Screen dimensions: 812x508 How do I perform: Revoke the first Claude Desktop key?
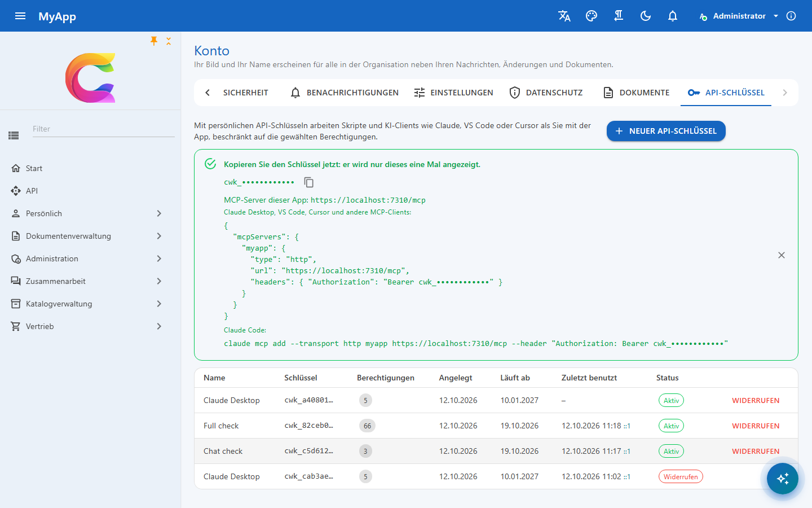(756, 400)
